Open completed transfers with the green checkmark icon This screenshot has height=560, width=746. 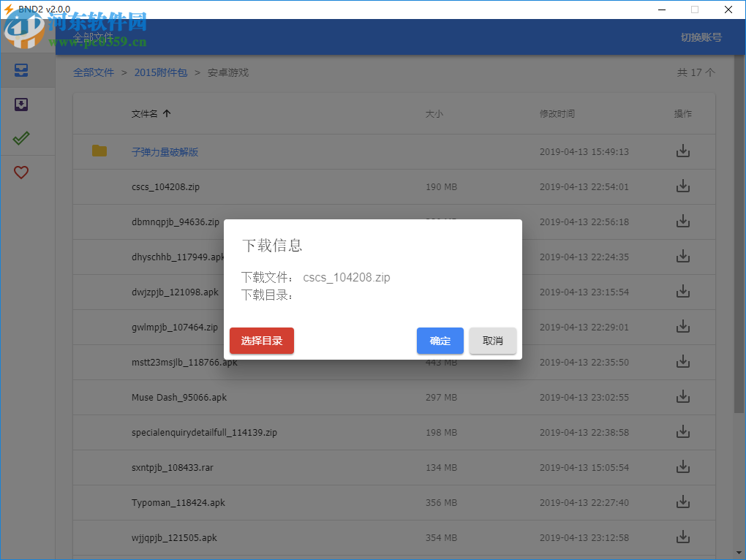pos(20,137)
